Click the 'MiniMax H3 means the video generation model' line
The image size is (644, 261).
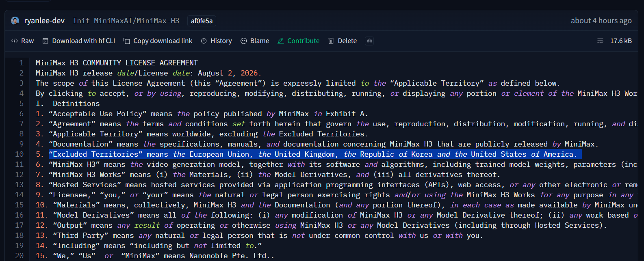[336, 164]
